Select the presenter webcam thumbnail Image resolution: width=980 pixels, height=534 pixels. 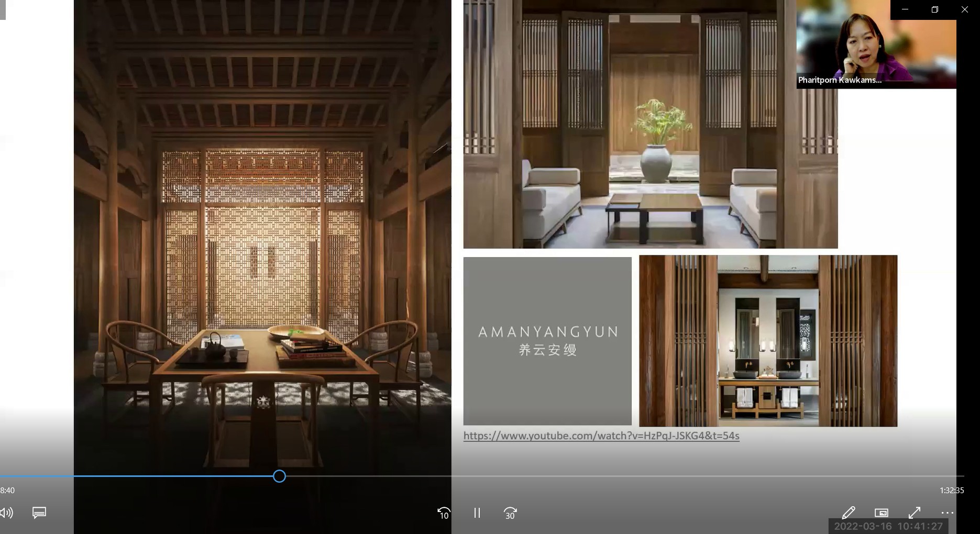(x=876, y=44)
